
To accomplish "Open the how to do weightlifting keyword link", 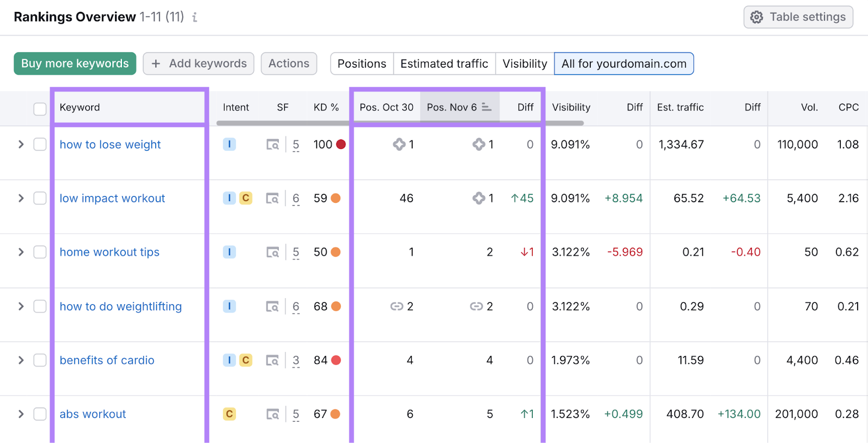I will (120, 306).
